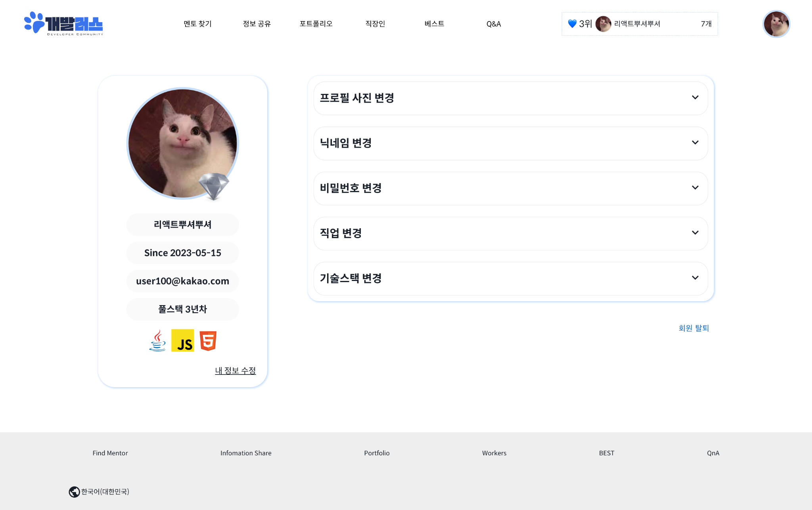The width and height of the screenshot is (812, 510).
Task: Click small avatar in ranking banner
Action: pyautogui.click(x=603, y=24)
